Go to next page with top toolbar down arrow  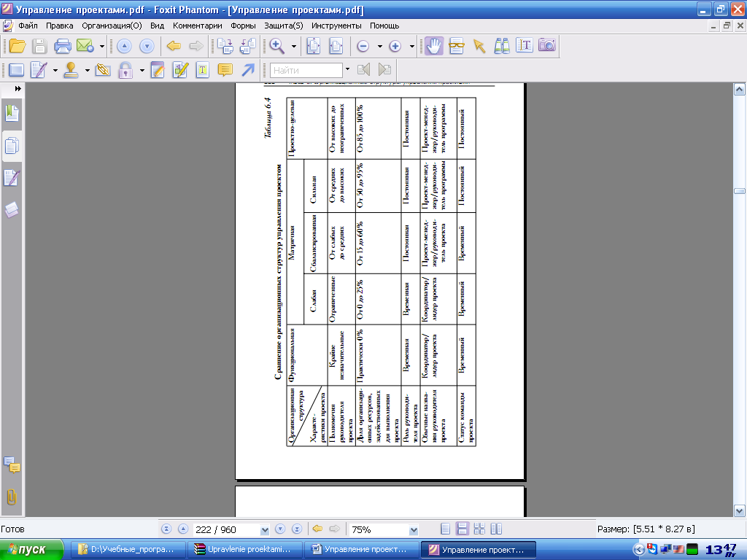[147, 46]
